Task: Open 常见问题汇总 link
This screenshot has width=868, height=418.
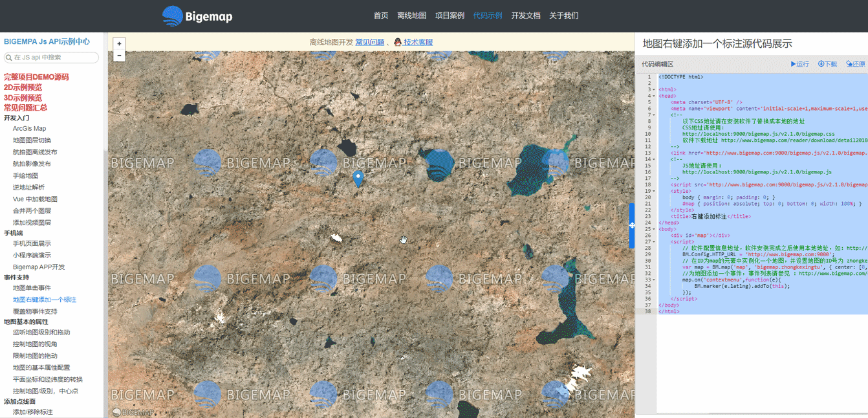Action: [x=25, y=108]
